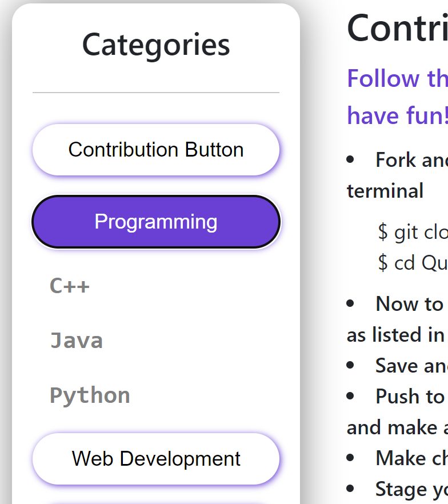448x504 pixels.
Task: Open the C++ subcategory
Action: [x=70, y=285]
